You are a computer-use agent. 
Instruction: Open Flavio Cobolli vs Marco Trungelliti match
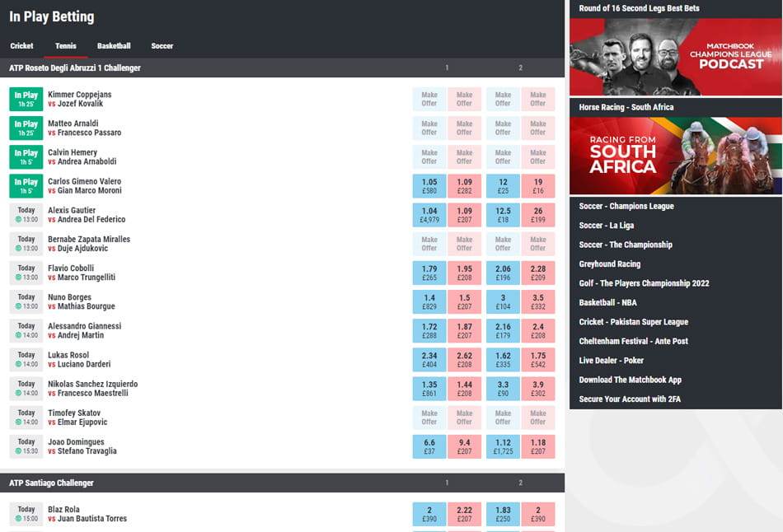pyautogui.click(x=82, y=273)
